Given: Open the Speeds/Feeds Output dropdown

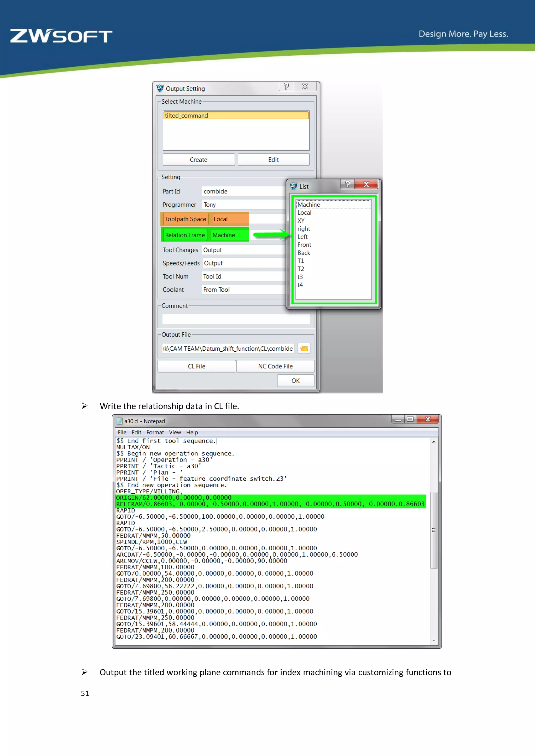Looking at the screenshot, I should click(244, 263).
